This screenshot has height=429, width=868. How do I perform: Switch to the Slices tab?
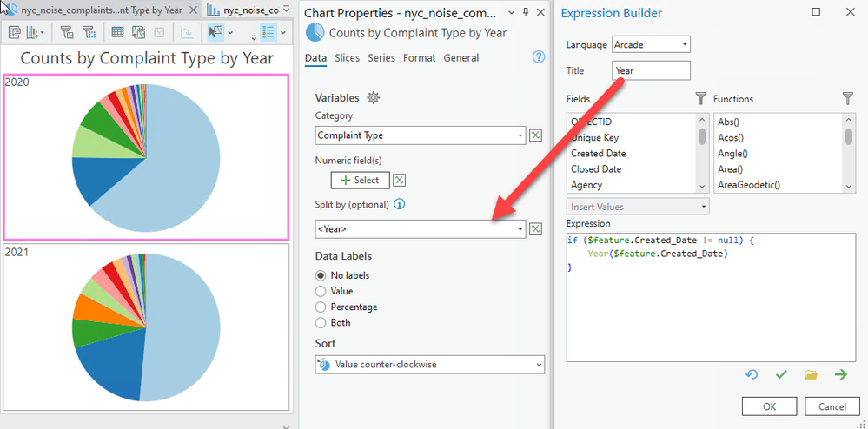[x=347, y=58]
